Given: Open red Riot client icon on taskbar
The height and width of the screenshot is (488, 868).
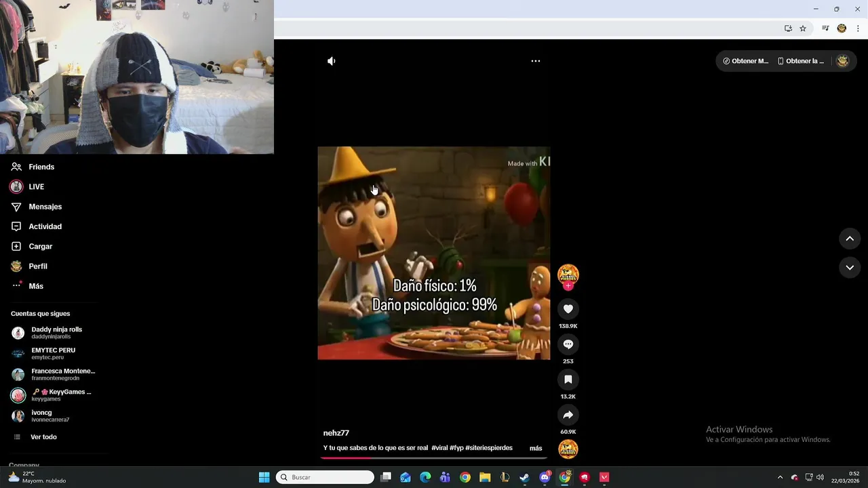Looking at the screenshot, I should coord(585,477).
